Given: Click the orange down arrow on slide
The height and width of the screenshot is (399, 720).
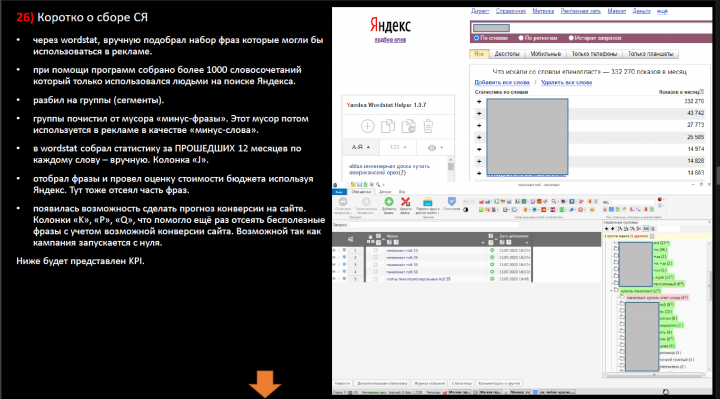Looking at the screenshot, I should pyautogui.click(x=265, y=384).
